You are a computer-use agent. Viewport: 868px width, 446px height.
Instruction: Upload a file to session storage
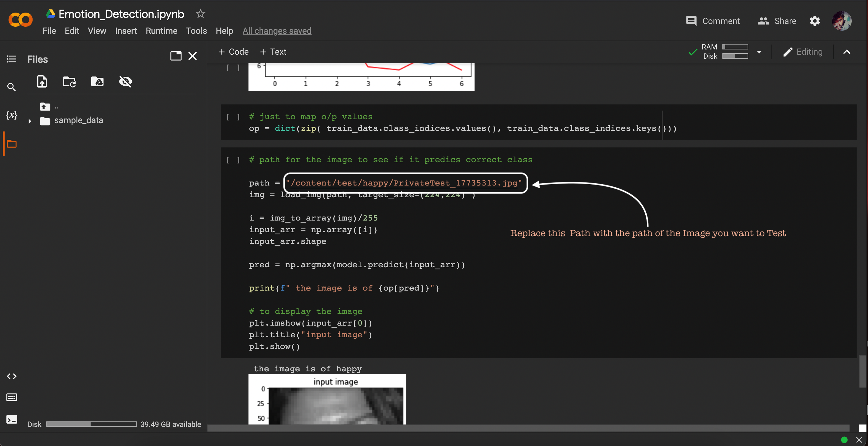42,81
